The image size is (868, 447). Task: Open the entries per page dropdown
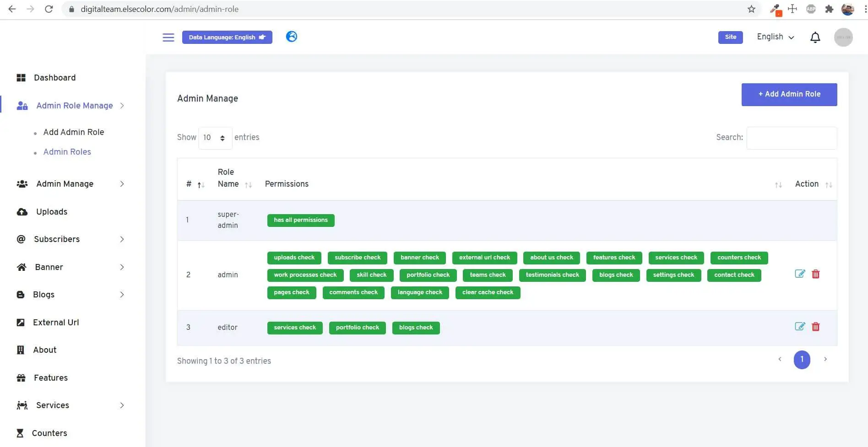click(215, 138)
